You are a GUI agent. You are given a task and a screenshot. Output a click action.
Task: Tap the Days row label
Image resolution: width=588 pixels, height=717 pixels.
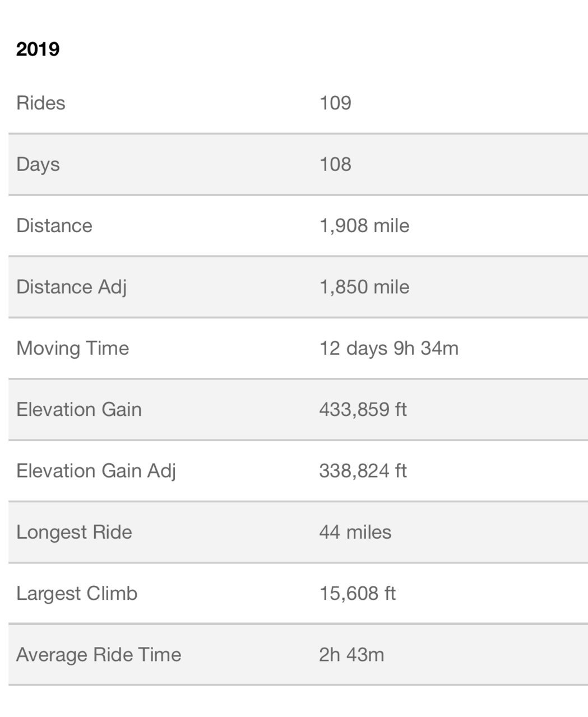click(38, 164)
